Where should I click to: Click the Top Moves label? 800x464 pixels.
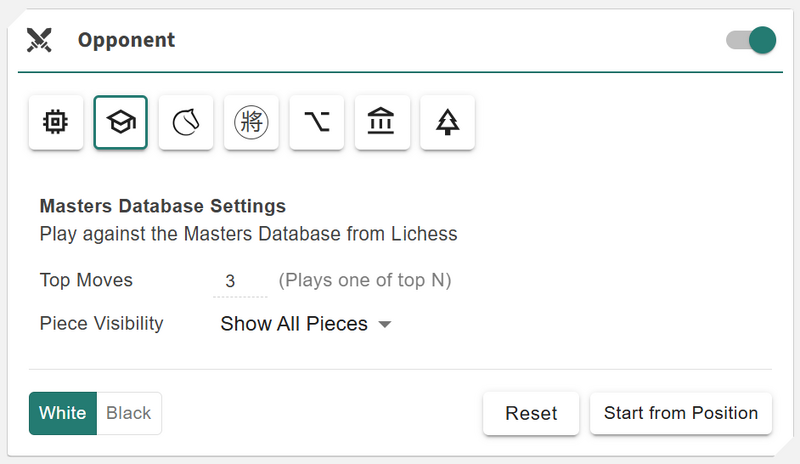click(x=86, y=280)
